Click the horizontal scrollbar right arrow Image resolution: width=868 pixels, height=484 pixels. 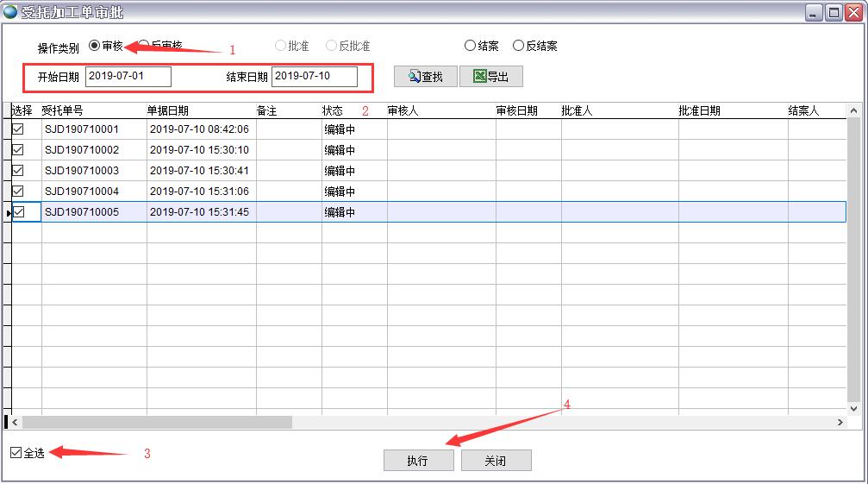pyautogui.click(x=840, y=423)
